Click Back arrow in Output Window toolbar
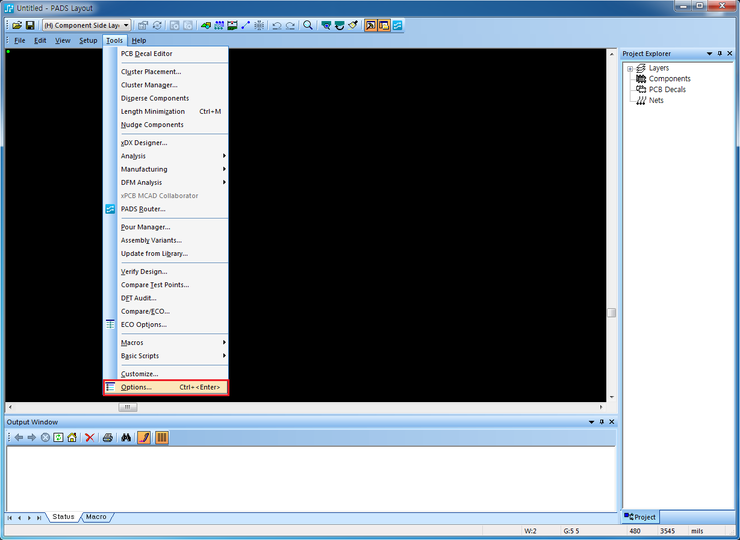 coord(19,438)
